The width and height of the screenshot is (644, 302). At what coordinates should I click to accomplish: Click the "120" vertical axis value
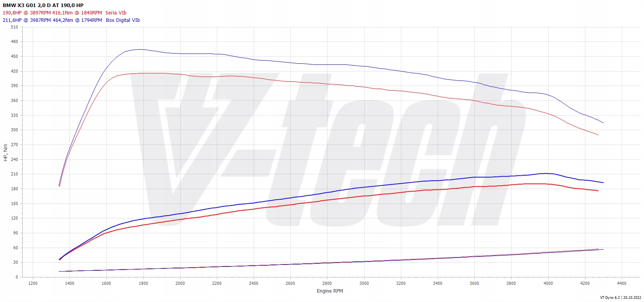tap(14, 218)
